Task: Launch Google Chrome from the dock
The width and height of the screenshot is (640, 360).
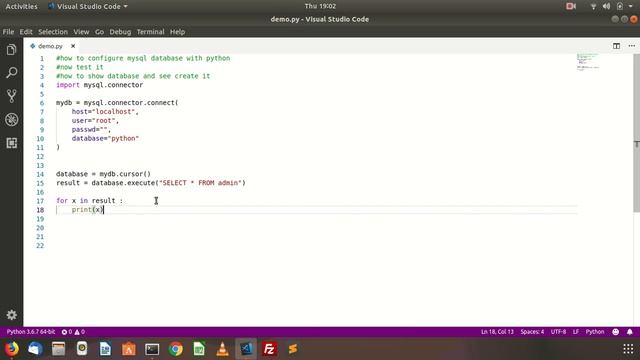Action: 176,349
